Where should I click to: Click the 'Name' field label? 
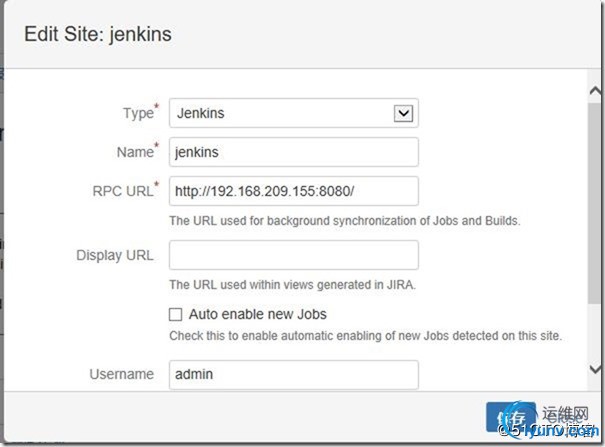click(x=137, y=151)
